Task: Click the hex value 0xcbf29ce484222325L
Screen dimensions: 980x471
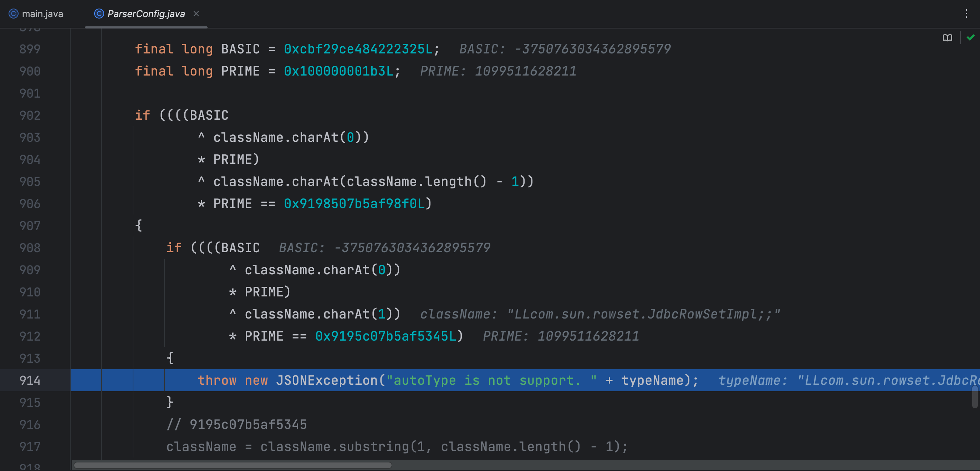Action: (358, 49)
